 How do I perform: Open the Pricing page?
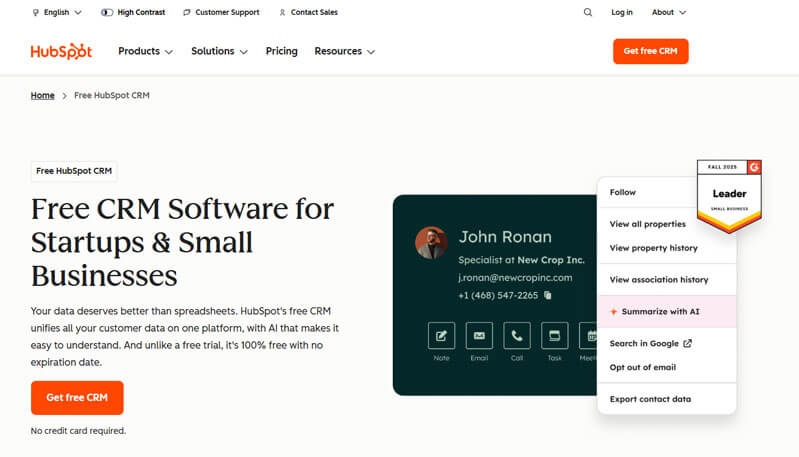pyautogui.click(x=281, y=51)
